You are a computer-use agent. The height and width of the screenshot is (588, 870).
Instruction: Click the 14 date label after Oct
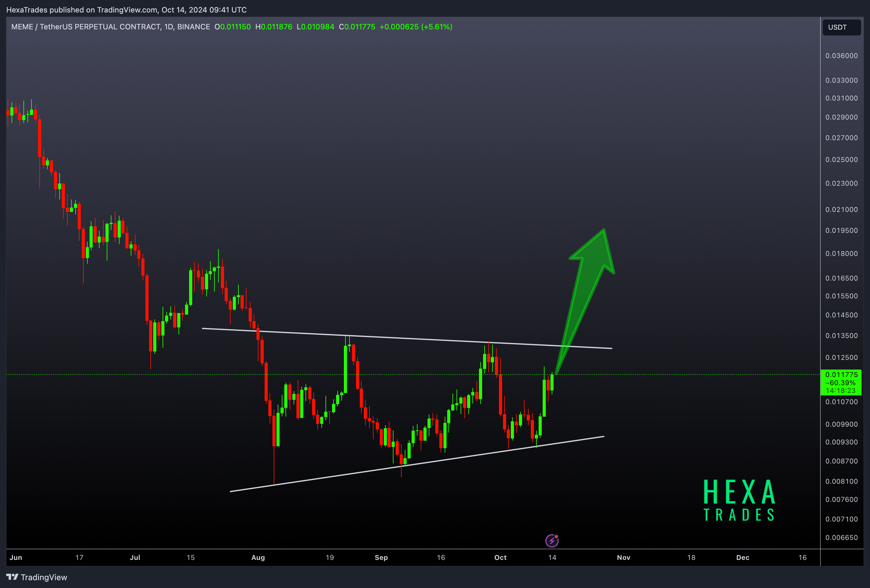[552, 558]
